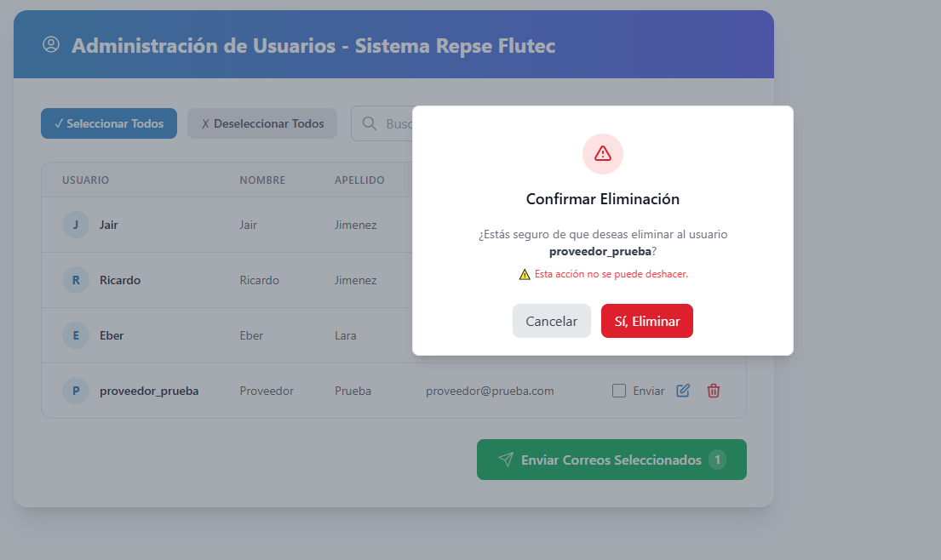The height and width of the screenshot is (560, 941).
Task: Click the P avatar for proveedor_prueba
Action: 76,391
